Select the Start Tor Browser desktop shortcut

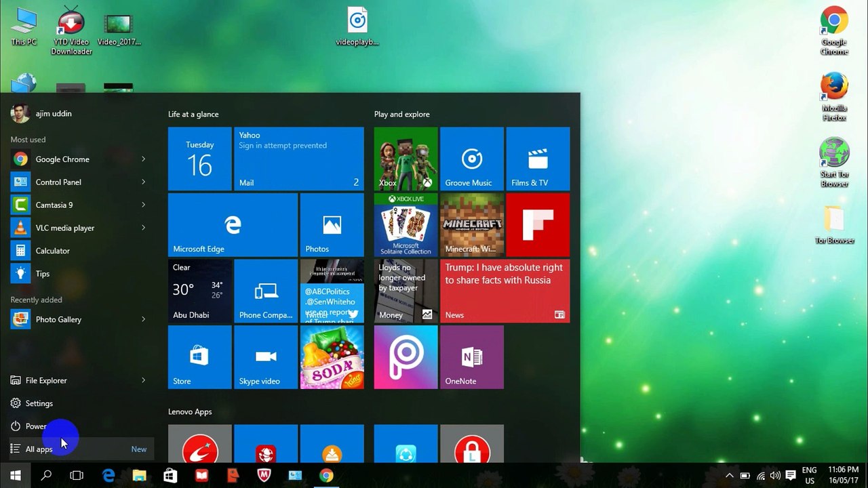(835, 163)
